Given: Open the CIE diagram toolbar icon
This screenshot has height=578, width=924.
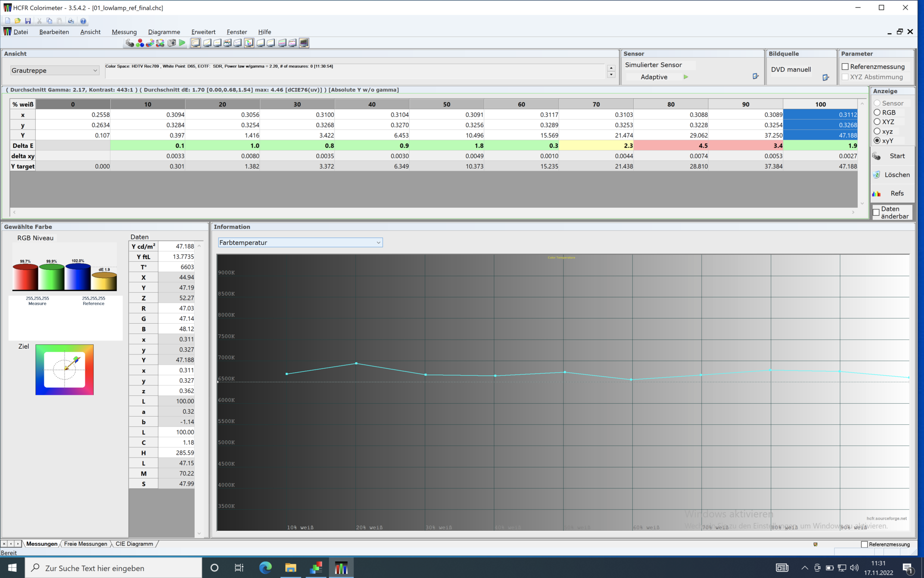Looking at the screenshot, I should (249, 43).
